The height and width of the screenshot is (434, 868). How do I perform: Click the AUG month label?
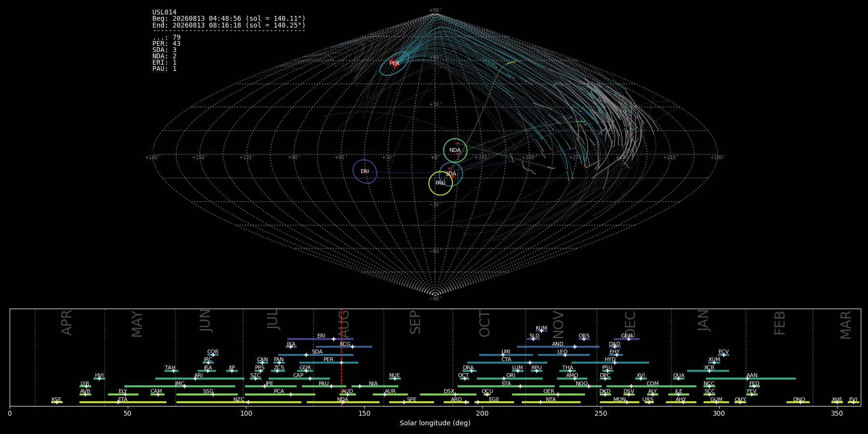(x=344, y=323)
